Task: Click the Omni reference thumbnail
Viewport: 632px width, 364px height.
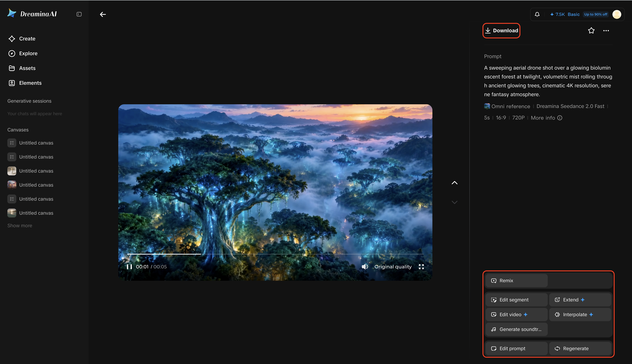Action: pos(487,106)
